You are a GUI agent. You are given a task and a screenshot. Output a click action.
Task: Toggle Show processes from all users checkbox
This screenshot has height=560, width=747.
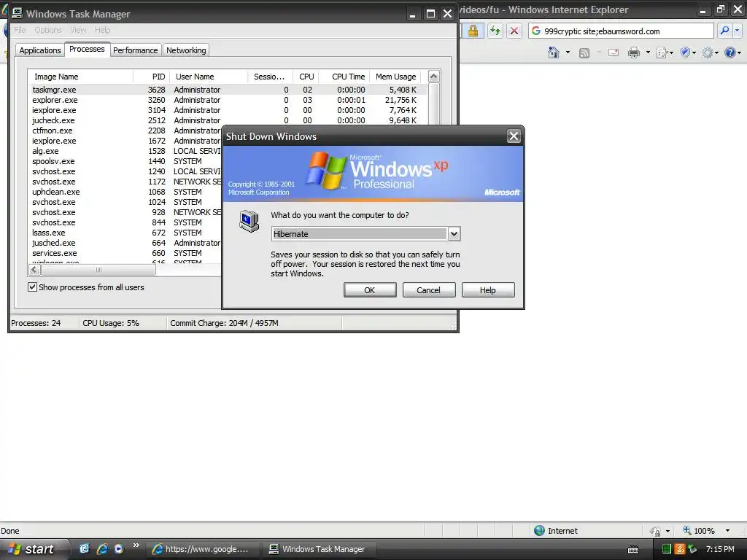[x=32, y=287]
